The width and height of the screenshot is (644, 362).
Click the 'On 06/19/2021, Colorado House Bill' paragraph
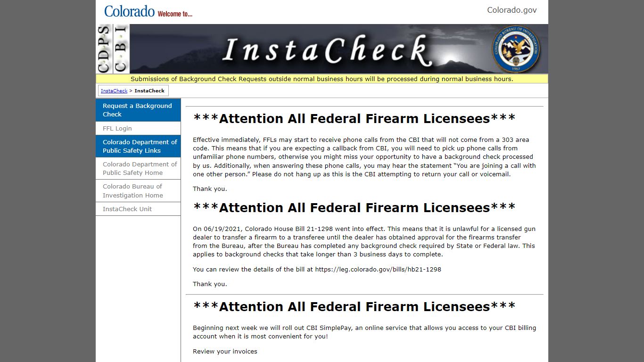point(364,241)
